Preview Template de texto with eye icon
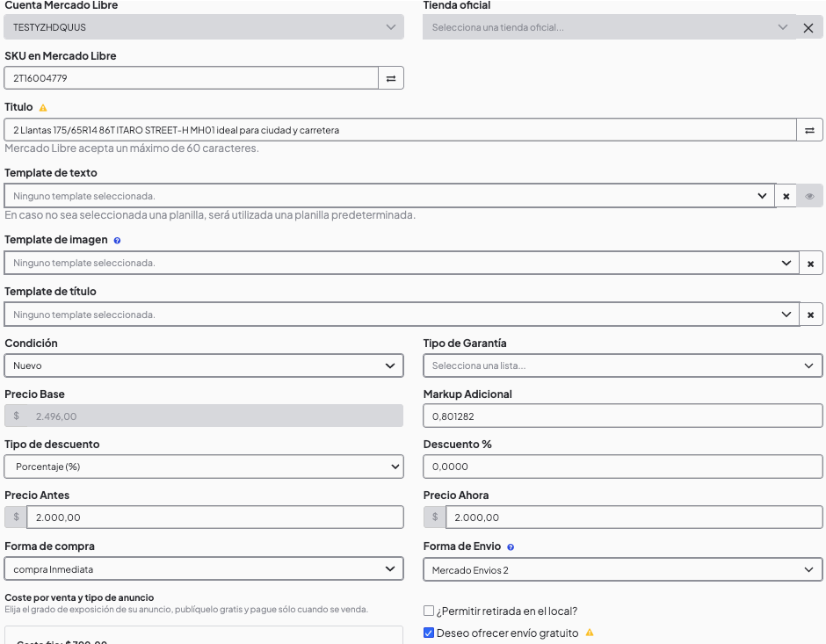This screenshot has height=644, width=826. [x=809, y=196]
